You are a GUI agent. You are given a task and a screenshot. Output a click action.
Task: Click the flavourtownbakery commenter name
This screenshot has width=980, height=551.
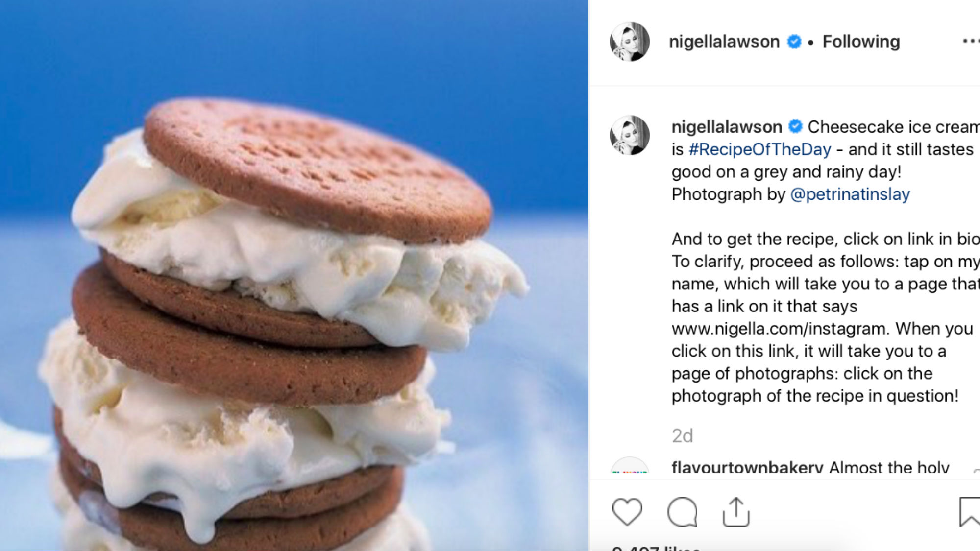pos(747,467)
